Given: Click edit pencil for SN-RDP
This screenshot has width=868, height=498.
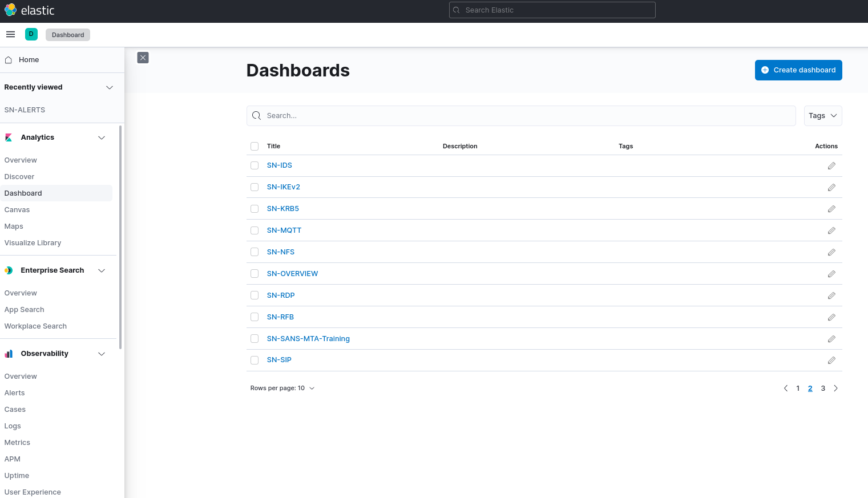Looking at the screenshot, I should (x=831, y=296).
